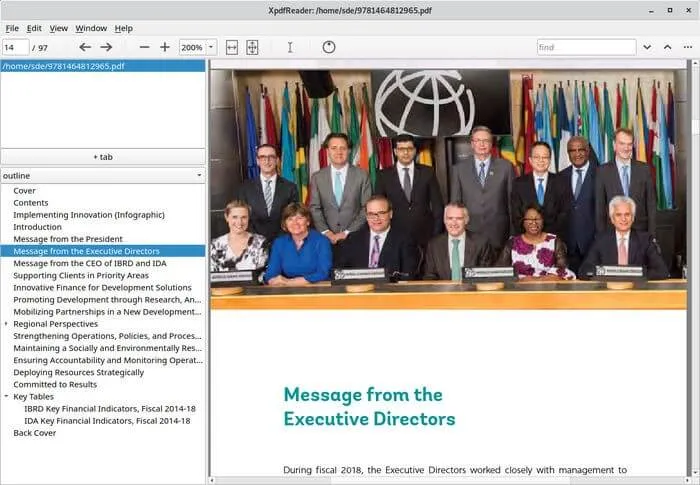Screen dimensions: 700x485
Task: Open the Window menu
Action: point(91,28)
